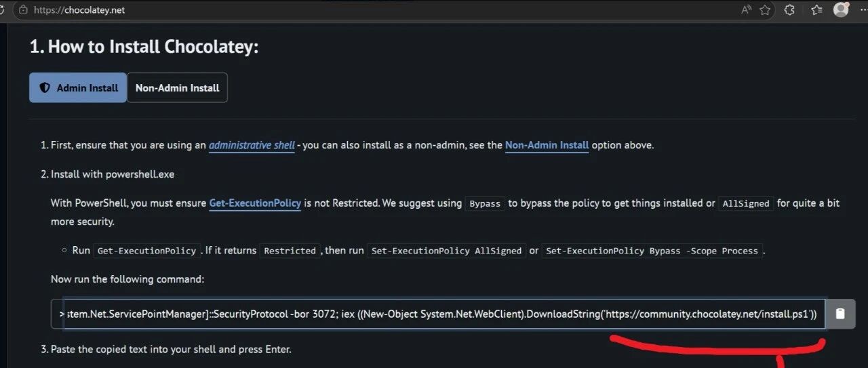Follow the Non-Admin Install link in step one

(547, 145)
